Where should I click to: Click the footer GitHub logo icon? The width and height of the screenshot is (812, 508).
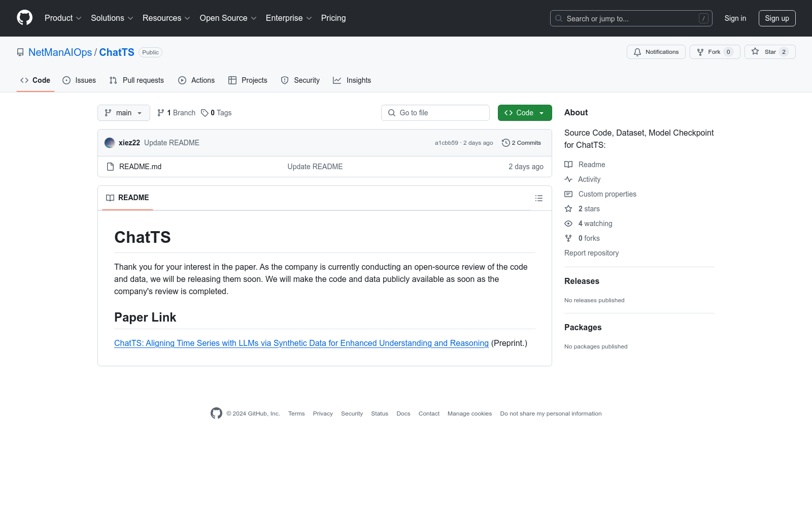click(x=216, y=414)
